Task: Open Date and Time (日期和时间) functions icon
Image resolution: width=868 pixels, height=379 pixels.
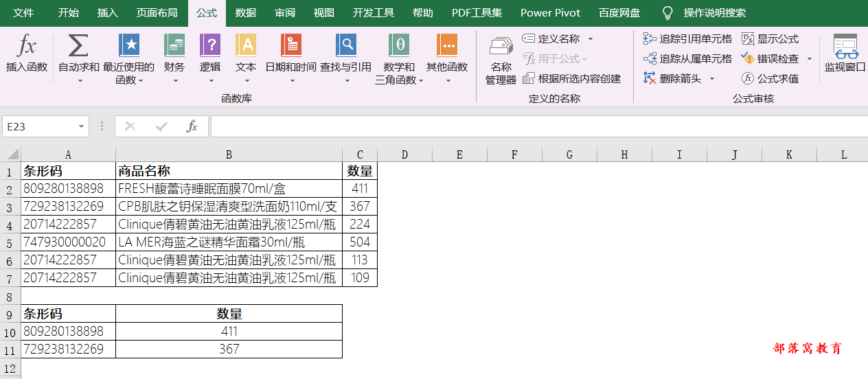Action: point(291,45)
